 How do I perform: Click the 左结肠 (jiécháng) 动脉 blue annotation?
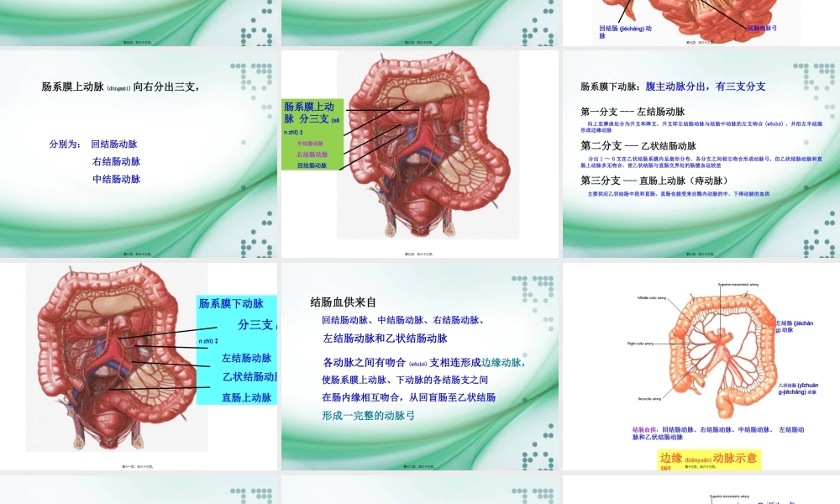795,326
